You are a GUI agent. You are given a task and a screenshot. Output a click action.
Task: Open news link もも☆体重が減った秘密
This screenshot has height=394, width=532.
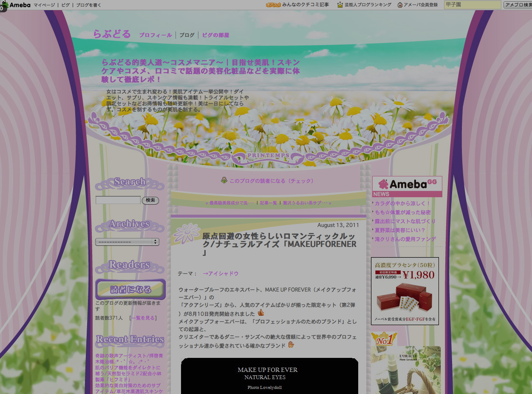click(x=403, y=213)
